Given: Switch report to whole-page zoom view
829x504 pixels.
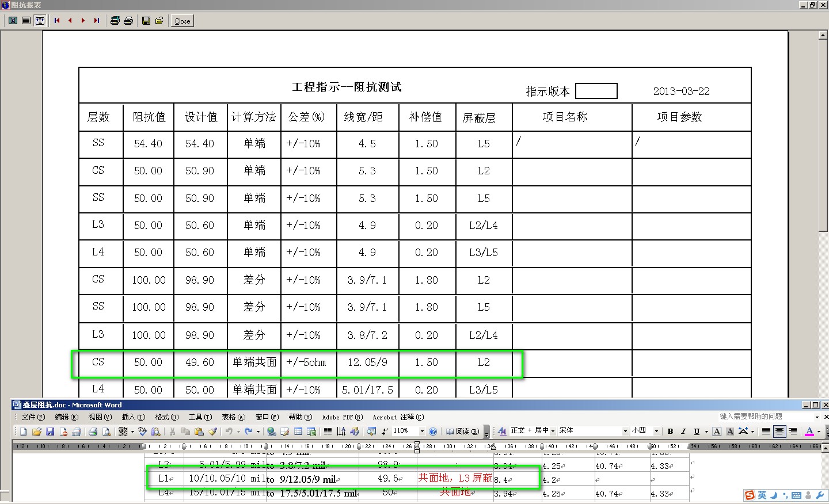Looking at the screenshot, I should (x=13, y=21).
